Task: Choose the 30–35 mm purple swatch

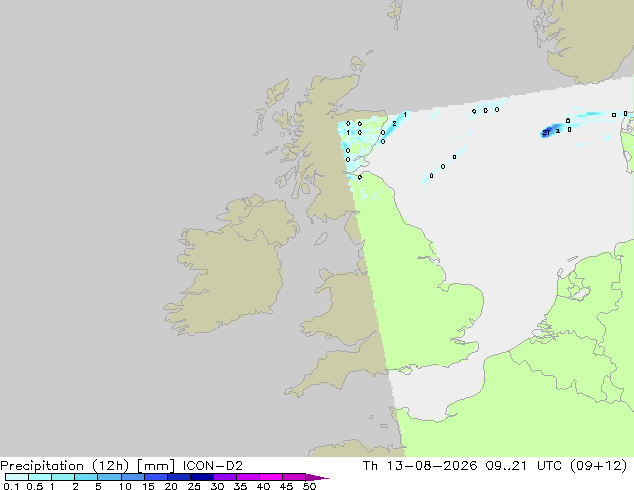Action: pyautogui.click(x=225, y=477)
